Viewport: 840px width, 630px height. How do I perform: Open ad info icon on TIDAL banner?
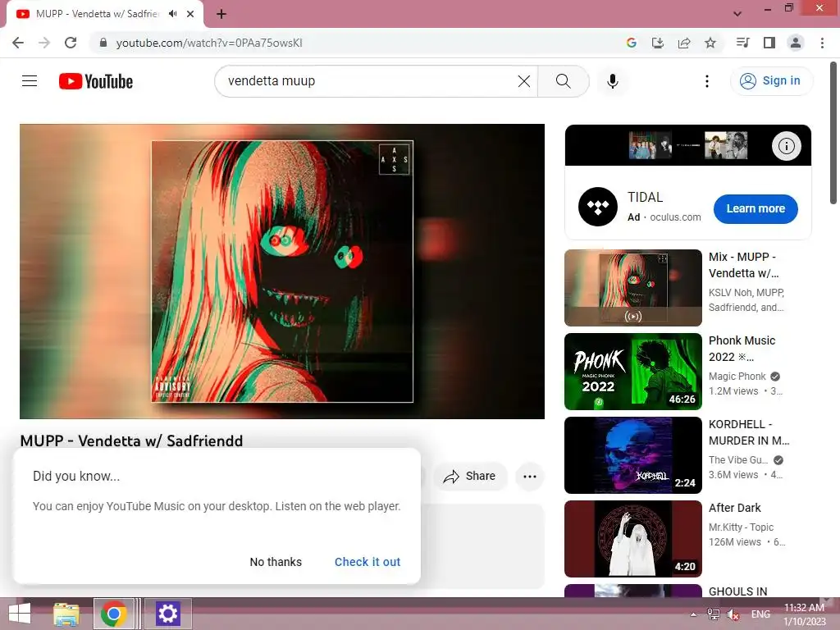(786, 146)
